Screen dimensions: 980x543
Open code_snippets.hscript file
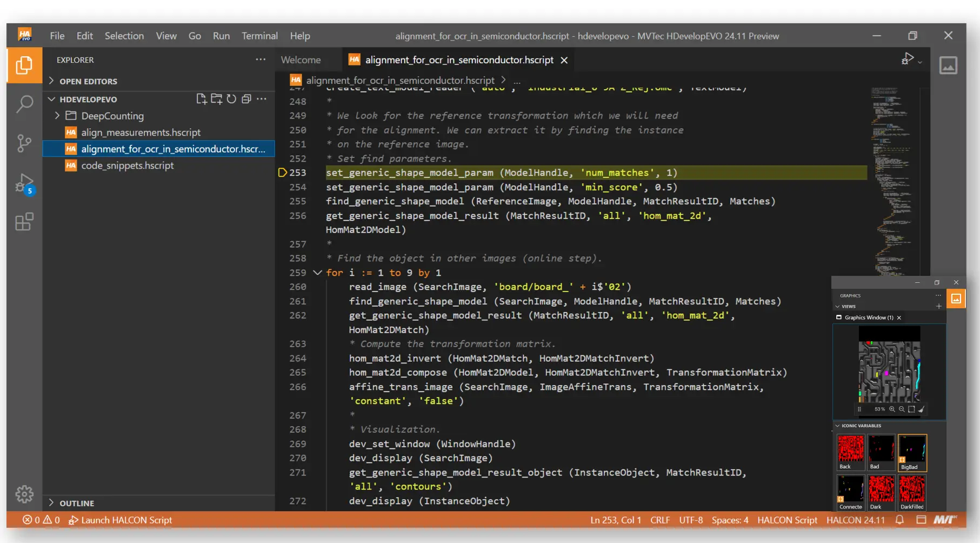(127, 165)
